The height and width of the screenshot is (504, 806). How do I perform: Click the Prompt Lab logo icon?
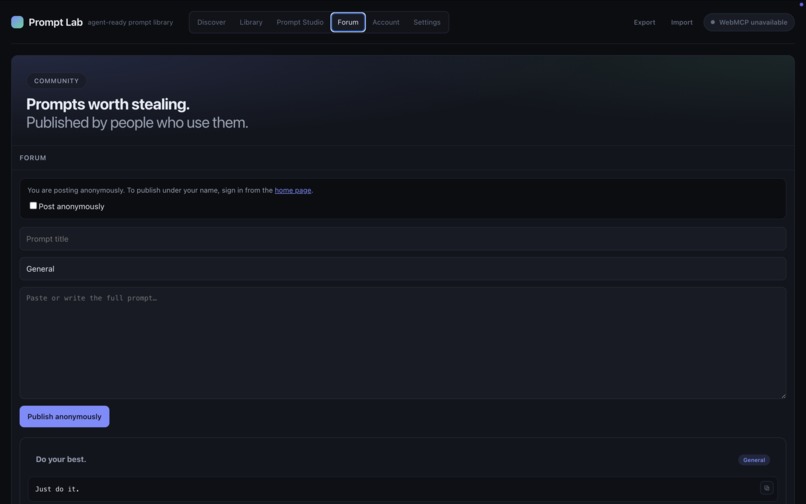(x=17, y=22)
